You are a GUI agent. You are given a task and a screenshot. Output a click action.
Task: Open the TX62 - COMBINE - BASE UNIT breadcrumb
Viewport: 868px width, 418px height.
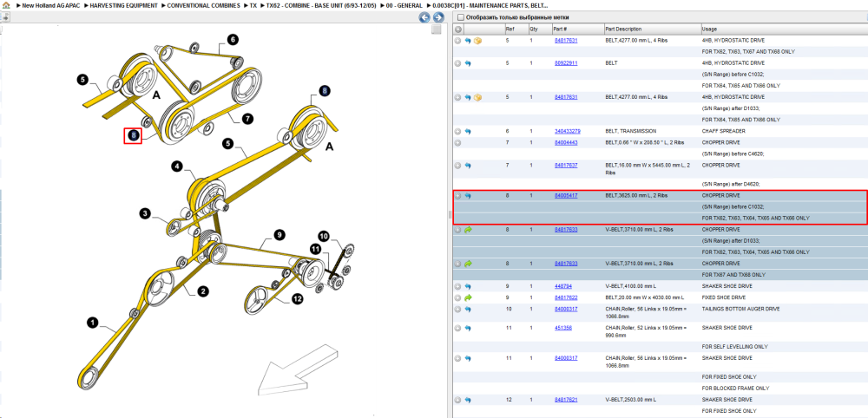pyautogui.click(x=320, y=5)
